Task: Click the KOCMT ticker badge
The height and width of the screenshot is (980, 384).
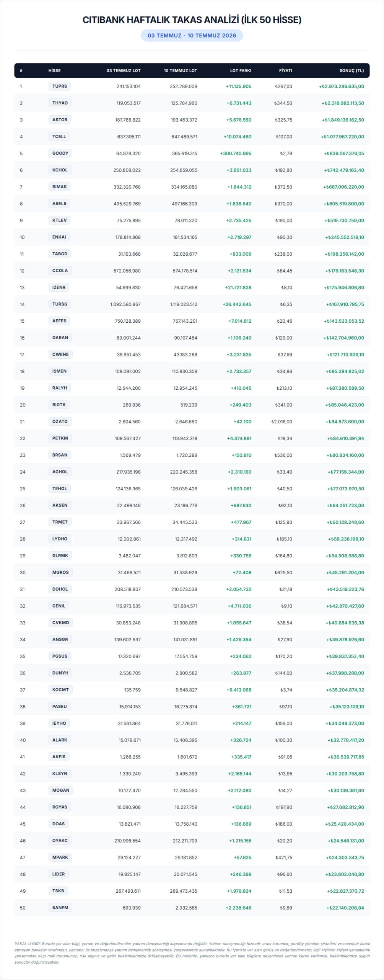Action: click(x=60, y=689)
